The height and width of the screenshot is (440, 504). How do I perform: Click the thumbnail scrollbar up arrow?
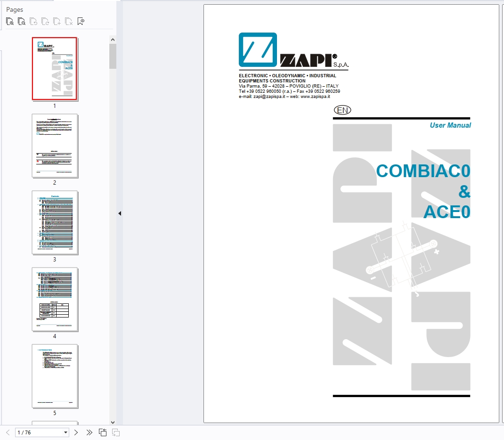click(113, 40)
